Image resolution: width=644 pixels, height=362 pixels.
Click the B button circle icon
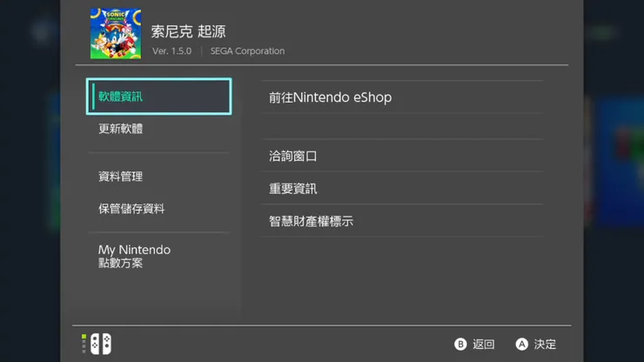[x=460, y=344]
